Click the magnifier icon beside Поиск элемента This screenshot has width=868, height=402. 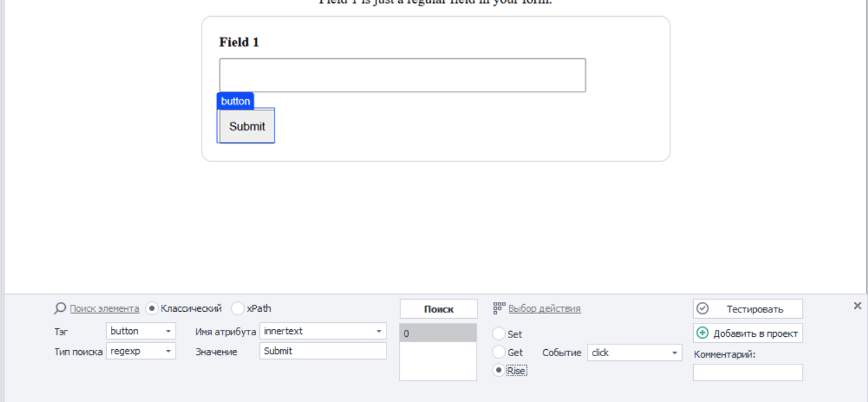coord(60,308)
